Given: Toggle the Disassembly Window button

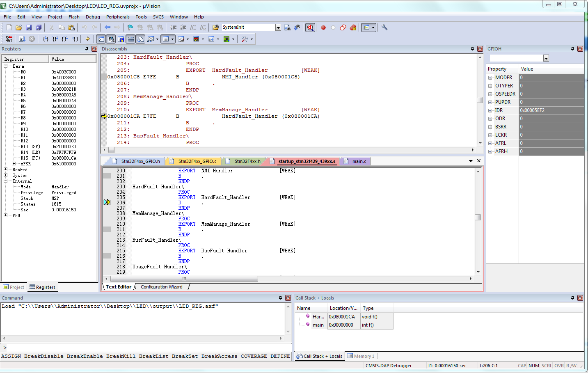Looking at the screenshot, I should point(111,39).
